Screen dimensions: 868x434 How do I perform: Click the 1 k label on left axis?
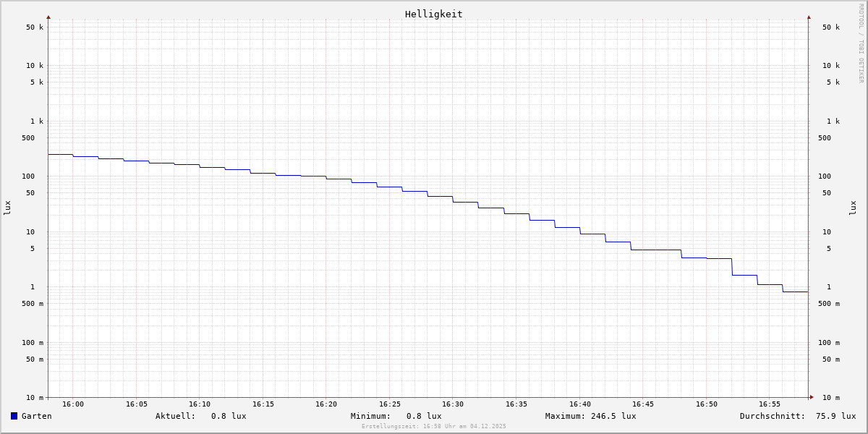[36, 121]
